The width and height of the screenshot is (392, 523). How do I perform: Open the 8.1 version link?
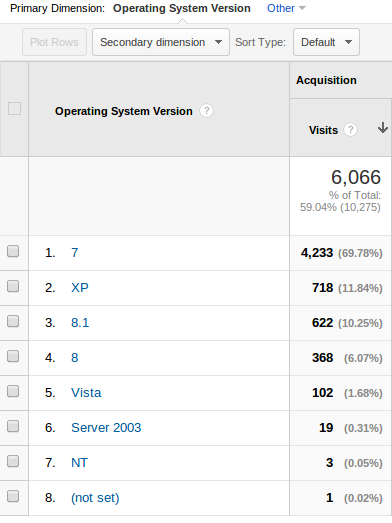click(x=80, y=323)
